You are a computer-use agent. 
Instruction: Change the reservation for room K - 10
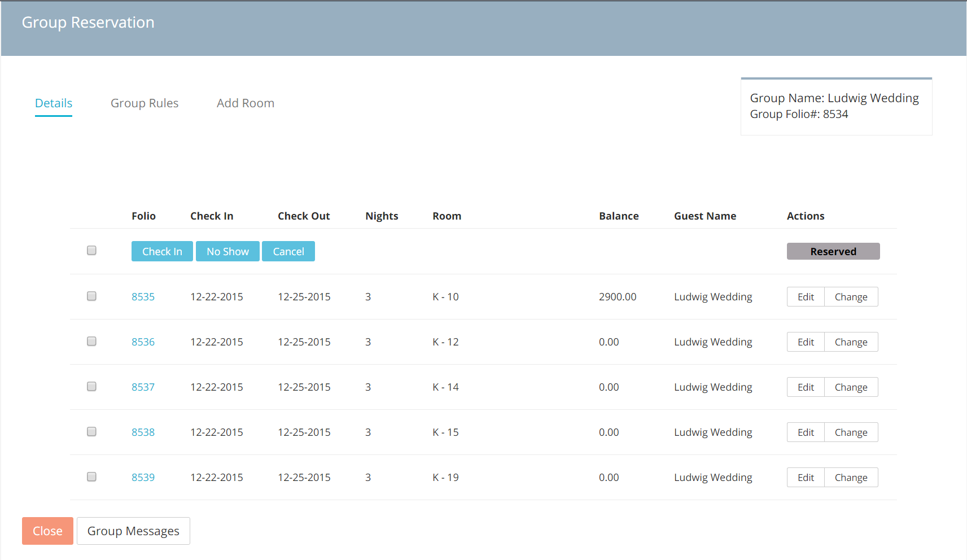(851, 297)
